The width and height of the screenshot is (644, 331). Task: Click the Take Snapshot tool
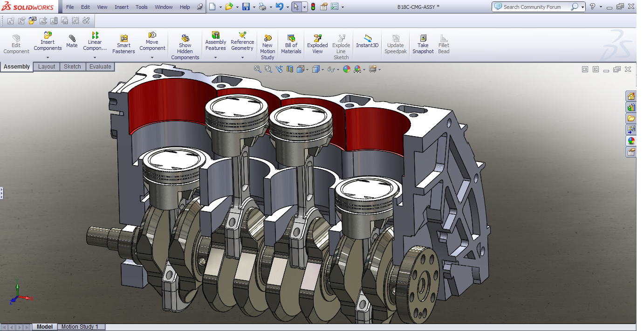(x=423, y=44)
